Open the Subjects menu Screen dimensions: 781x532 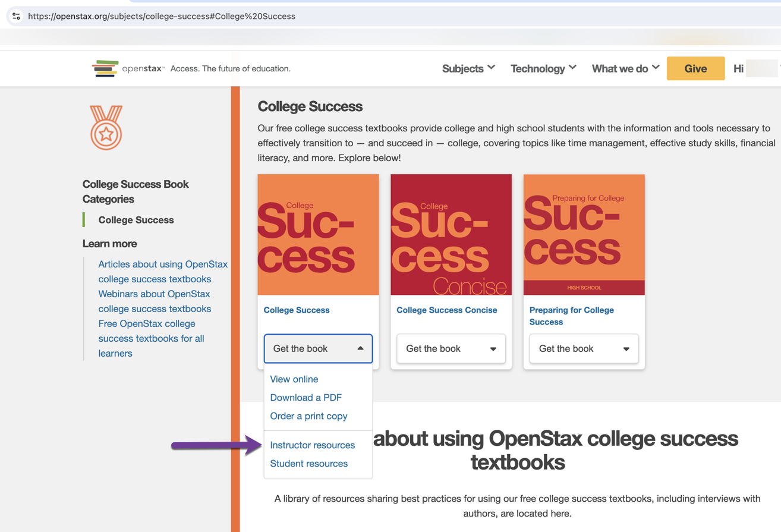pos(468,68)
